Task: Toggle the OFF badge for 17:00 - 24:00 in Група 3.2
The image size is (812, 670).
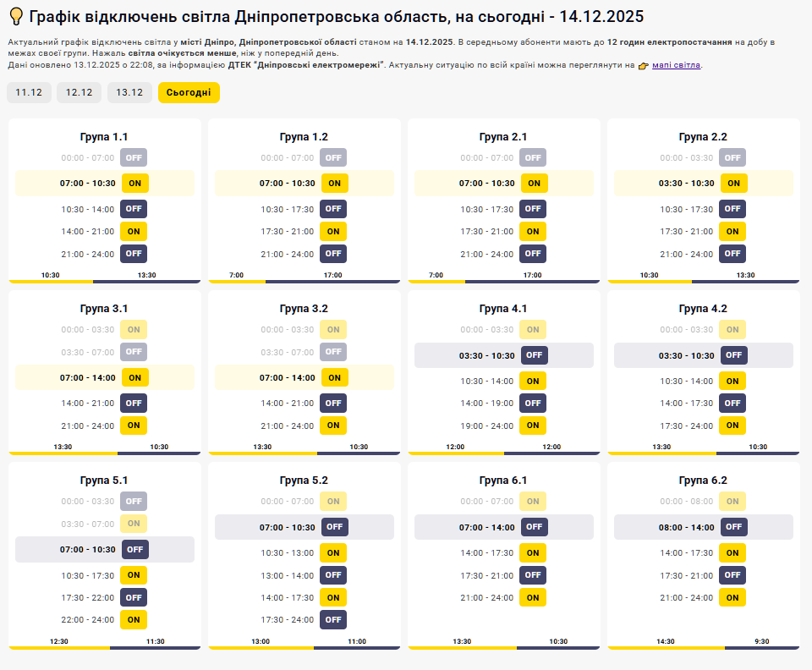Action: coord(334,403)
